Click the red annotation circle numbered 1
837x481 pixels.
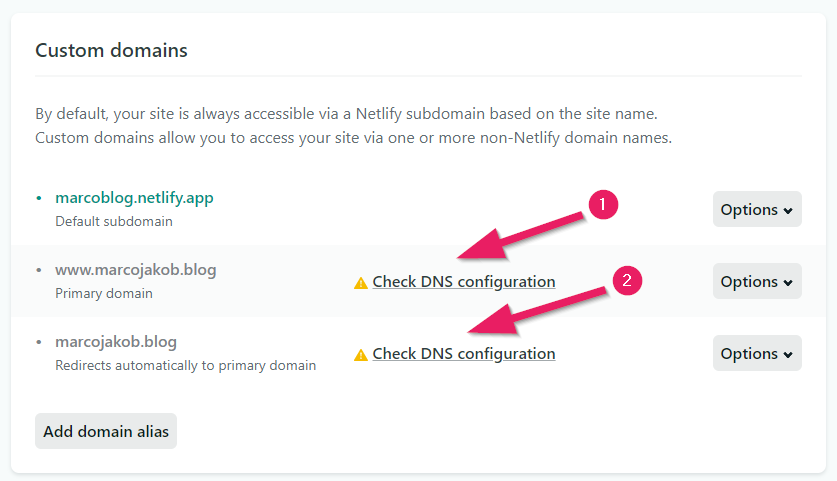603,204
